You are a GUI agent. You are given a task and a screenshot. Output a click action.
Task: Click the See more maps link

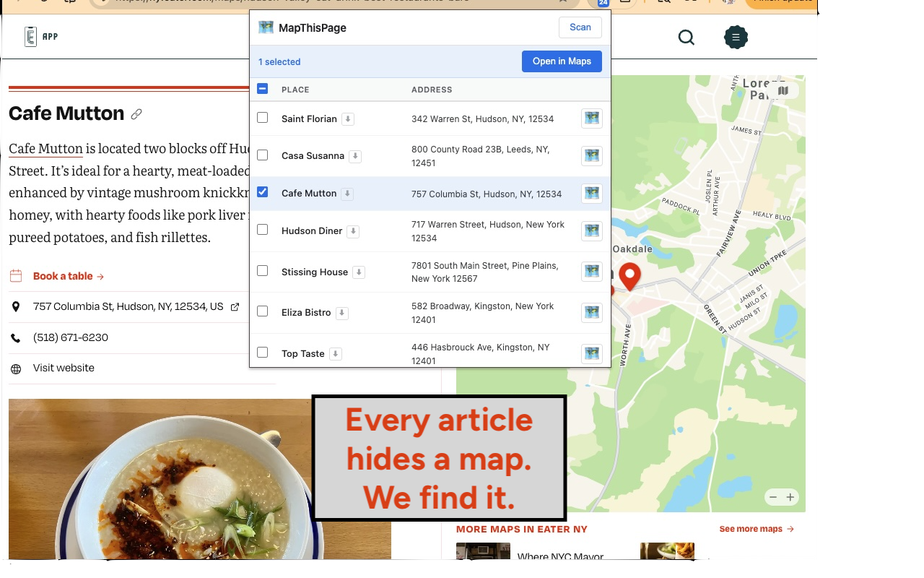point(757,529)
